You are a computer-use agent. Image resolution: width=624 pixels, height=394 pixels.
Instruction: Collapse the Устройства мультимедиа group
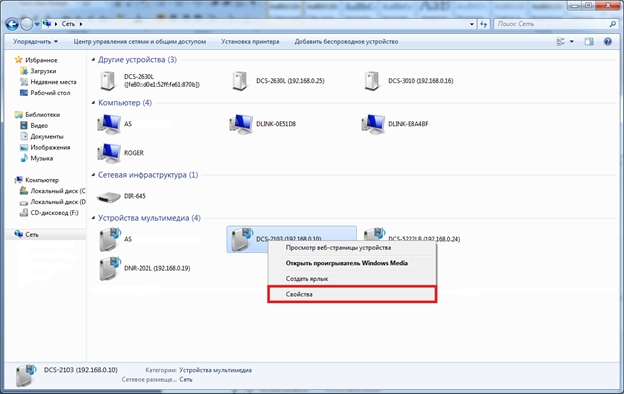(94, 218)
